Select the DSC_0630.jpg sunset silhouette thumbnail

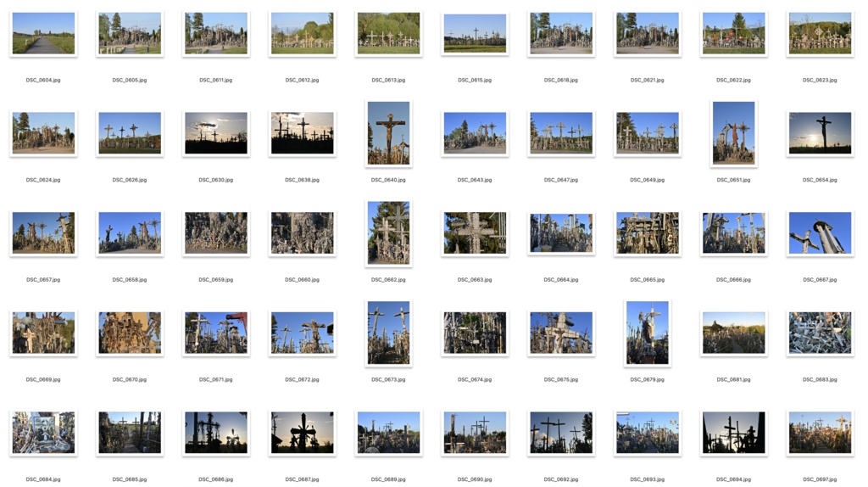point(216,133)
